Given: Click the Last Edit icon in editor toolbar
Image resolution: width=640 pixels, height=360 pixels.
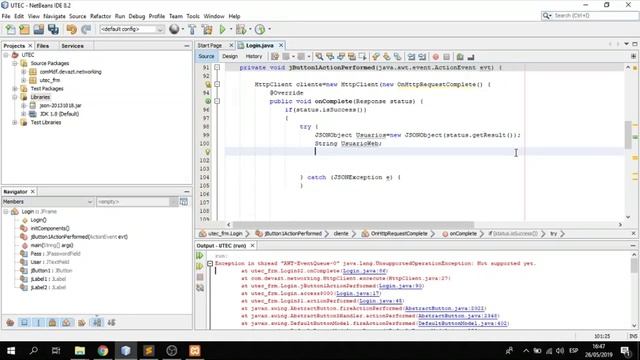Looking at the screenshot, I should point(275,57).
